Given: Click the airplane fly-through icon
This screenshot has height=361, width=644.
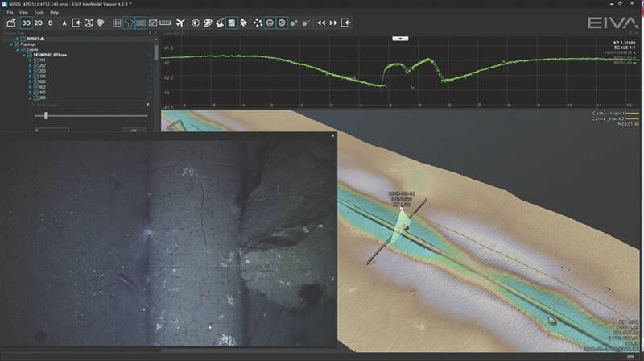Looking at the screenshot, I should (180, 23).
